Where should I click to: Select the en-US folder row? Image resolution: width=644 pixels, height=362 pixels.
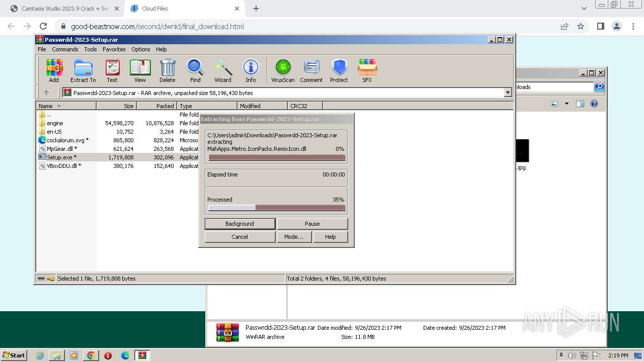(x=118, y=132)
